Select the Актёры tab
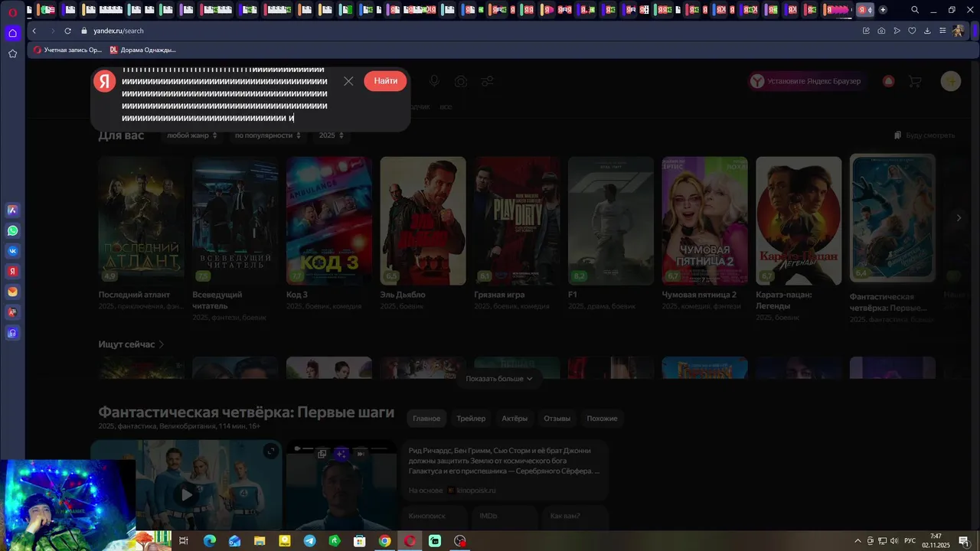 (514, 419)
